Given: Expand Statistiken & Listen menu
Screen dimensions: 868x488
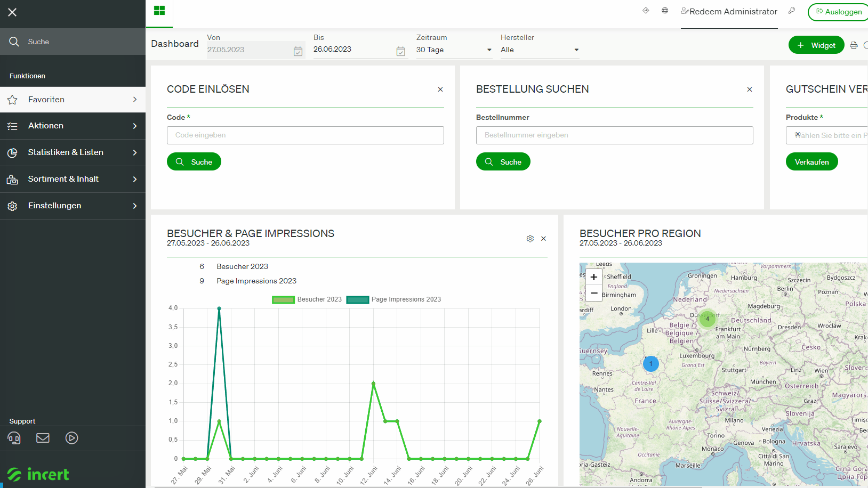Looking at the screenshot, I should (x=73, y=152).
